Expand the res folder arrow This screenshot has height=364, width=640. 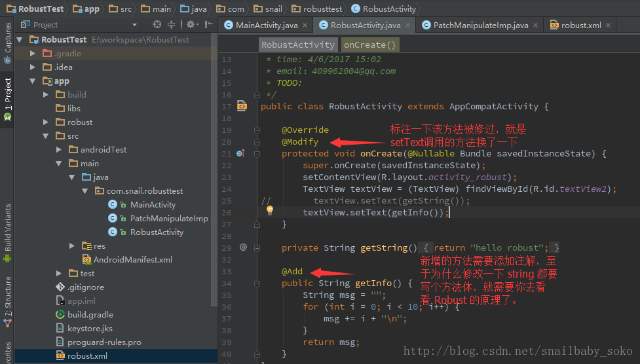pyautogui.click(x=72, y=246)
